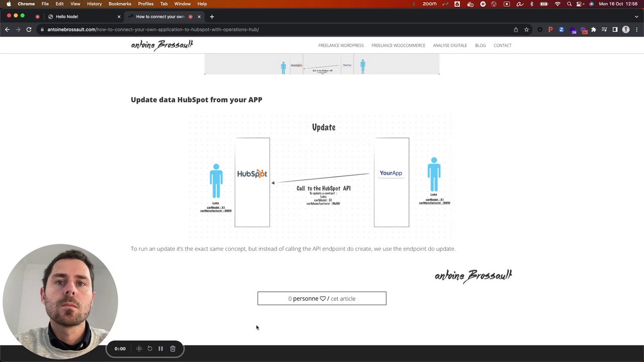Click the Update diagram image

point(321,176)
